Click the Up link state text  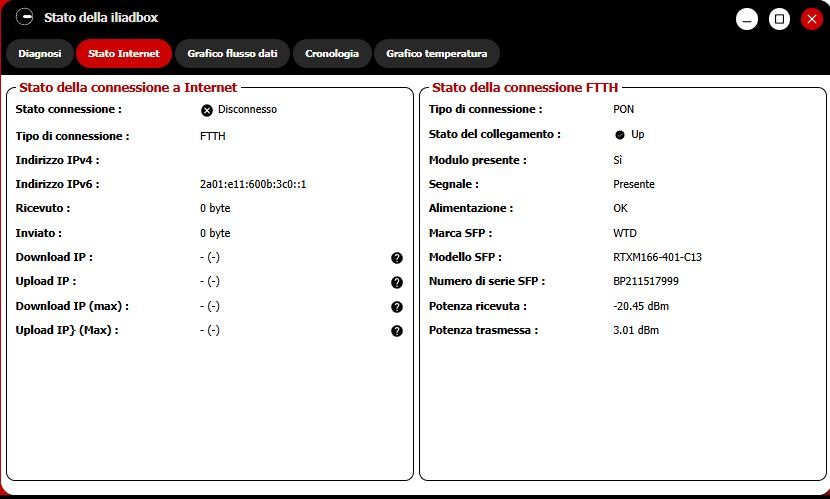(637, 134)
